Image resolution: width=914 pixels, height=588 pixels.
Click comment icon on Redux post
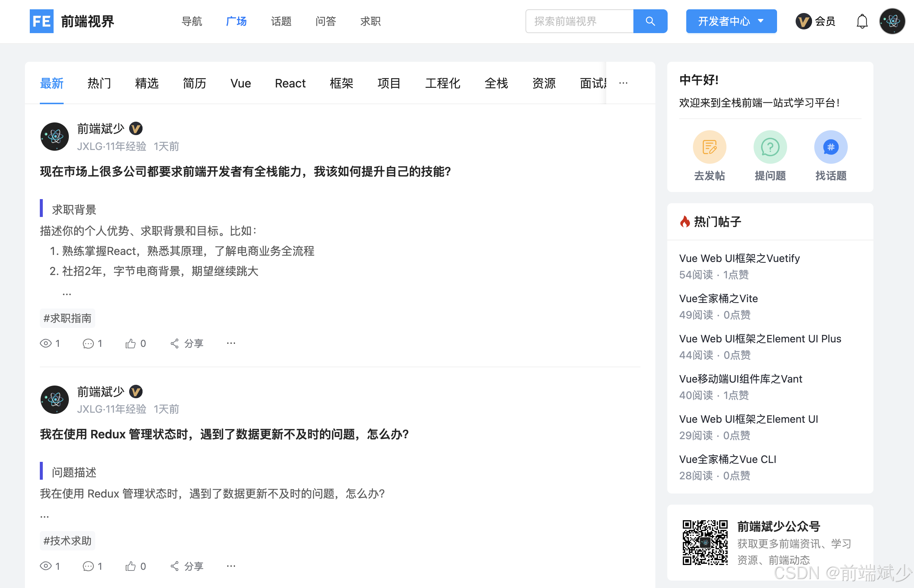click(x=88, y=566)
